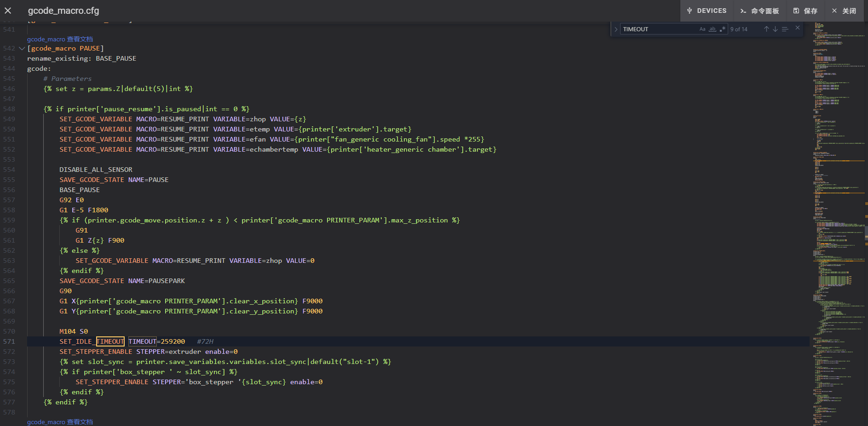Open the 命令面板 command palette
The image size is (868, 426).
coord(759,11)
